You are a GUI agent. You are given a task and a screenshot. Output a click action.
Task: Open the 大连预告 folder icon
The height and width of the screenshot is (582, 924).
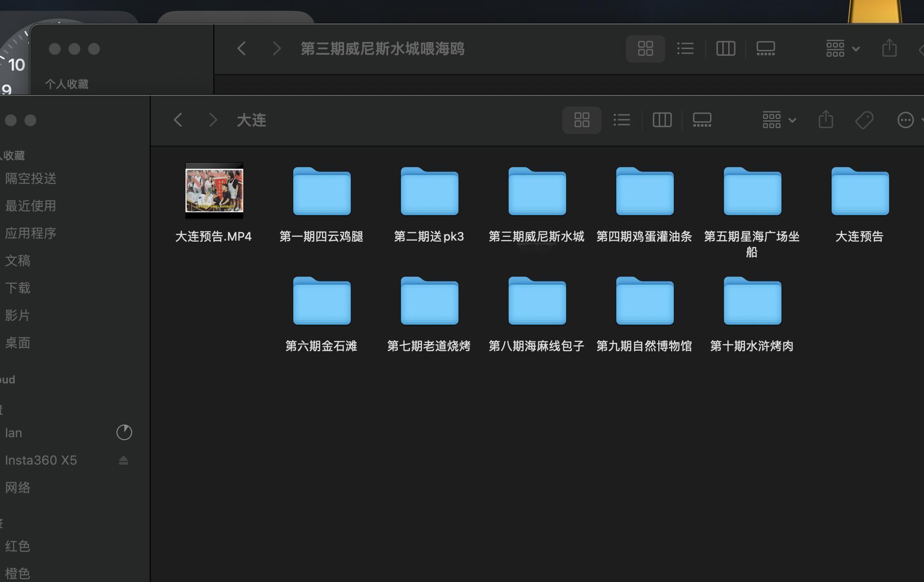(860, 191)
